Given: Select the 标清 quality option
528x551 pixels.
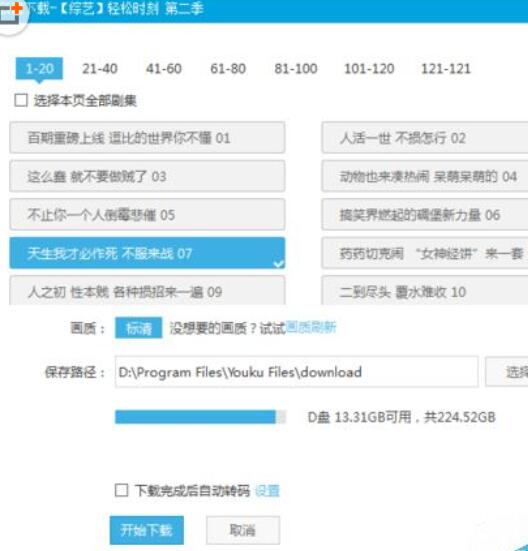Looking at the screenshot, I should point(139,328).
